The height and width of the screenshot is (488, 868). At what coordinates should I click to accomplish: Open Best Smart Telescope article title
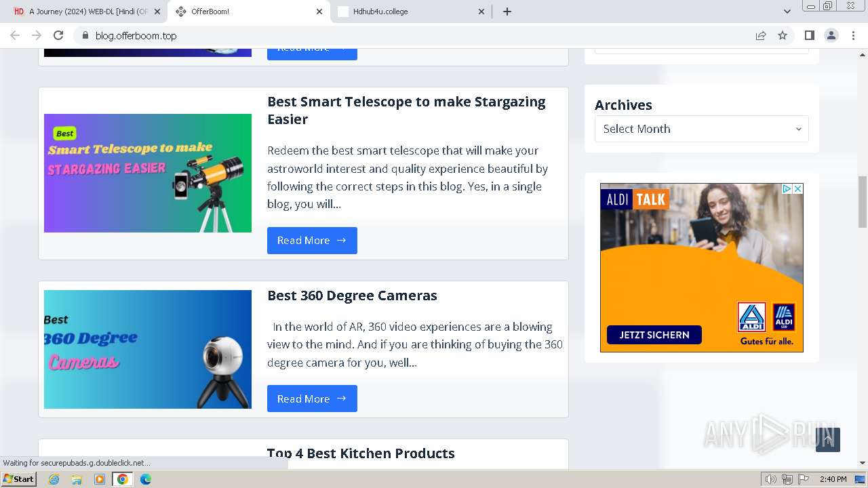point(406,110)
